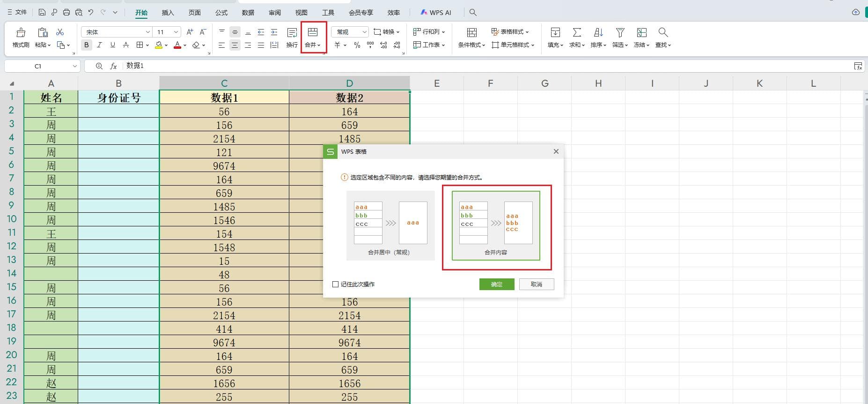Click Thousands Separator icon
This screenshot has width=868, height=404.
pos(370,45)
